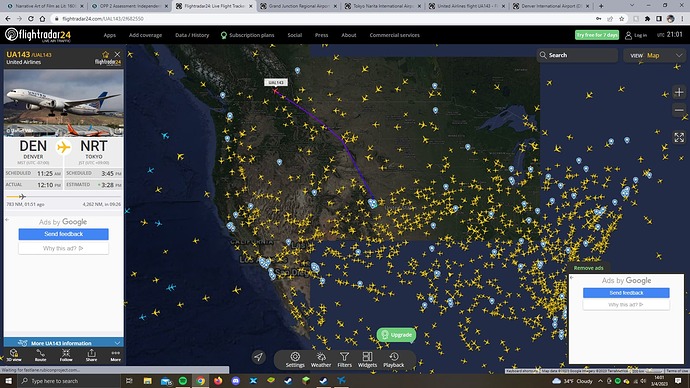Click the Log in link
This screenshot has width=690, height=388.
(x=636, y=35)
